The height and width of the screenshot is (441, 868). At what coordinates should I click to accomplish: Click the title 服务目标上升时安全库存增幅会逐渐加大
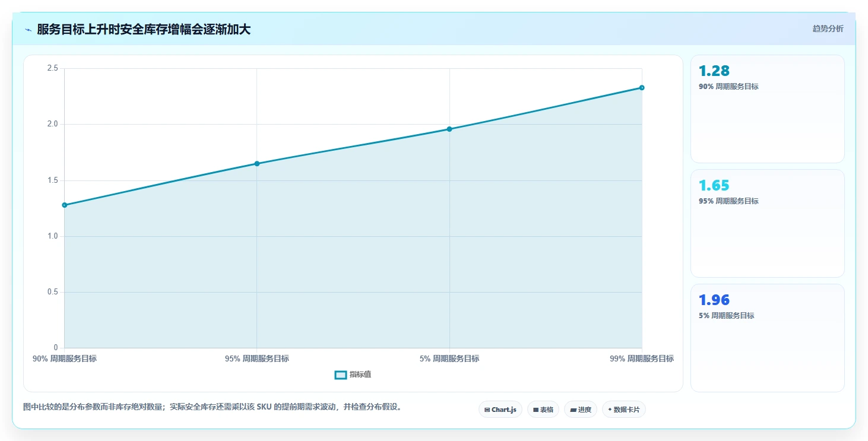point(144,30)
